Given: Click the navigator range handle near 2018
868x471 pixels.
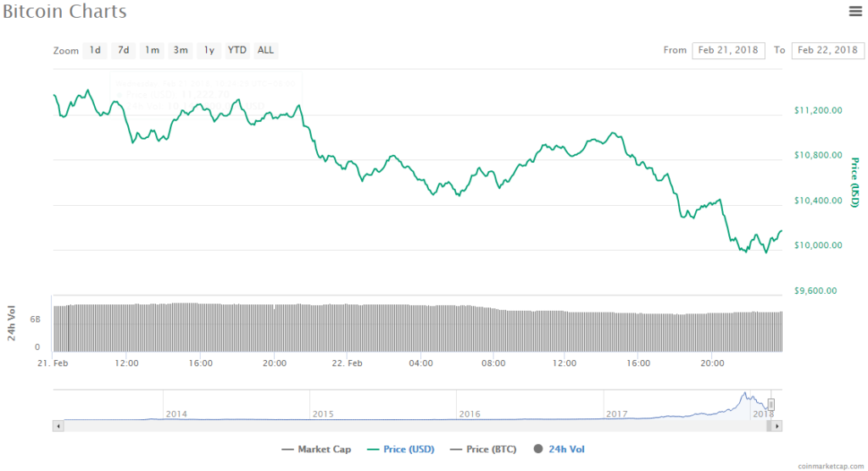Looking at the screenshot, I should (771, 404).
